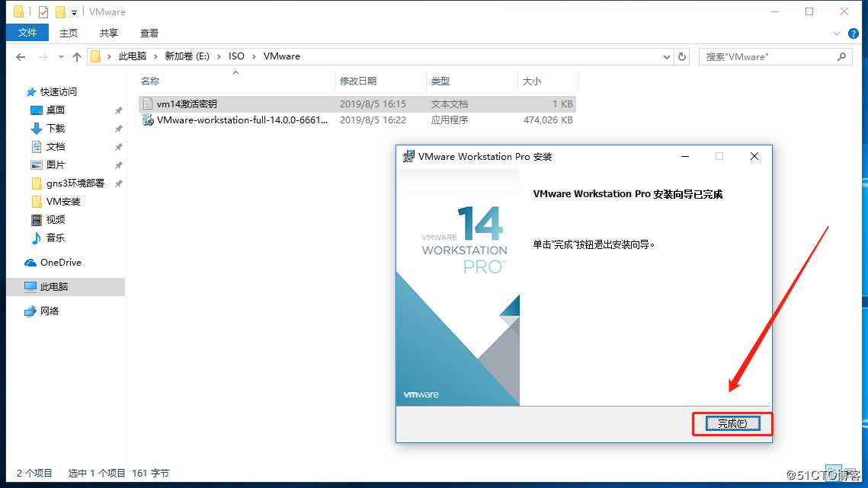This screenshot has height=488, width=868.
Task: Refresh the VMware folder view
Action: point(682,56)
